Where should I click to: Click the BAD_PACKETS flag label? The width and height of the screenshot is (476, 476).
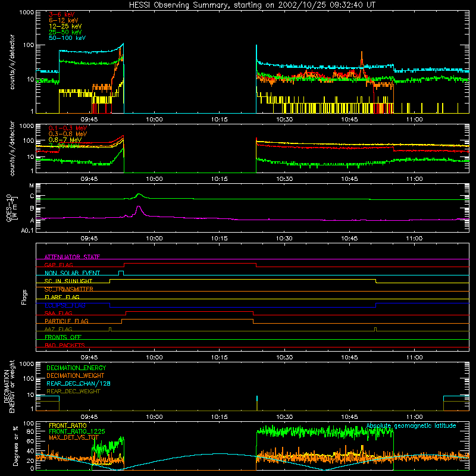coord(65,345)
